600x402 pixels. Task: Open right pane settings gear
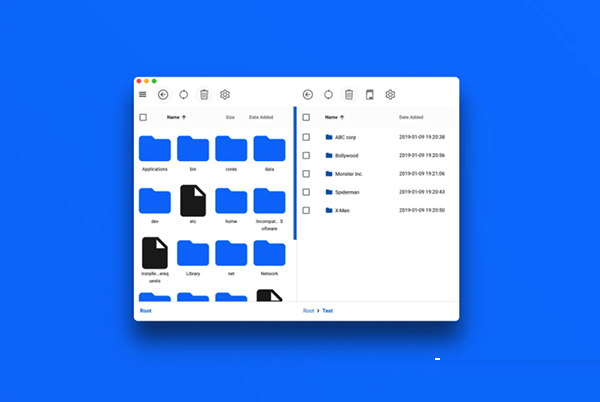390,94
